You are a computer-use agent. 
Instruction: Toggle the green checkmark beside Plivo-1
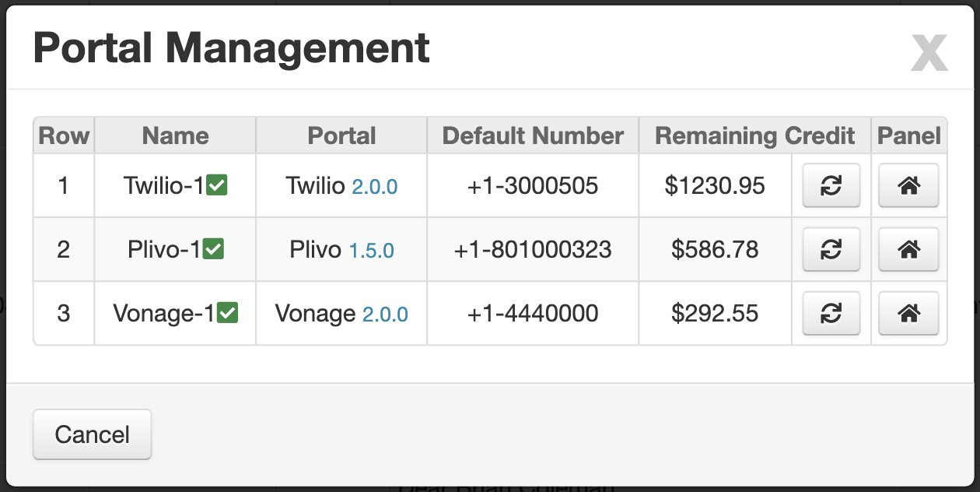(214, 249)
